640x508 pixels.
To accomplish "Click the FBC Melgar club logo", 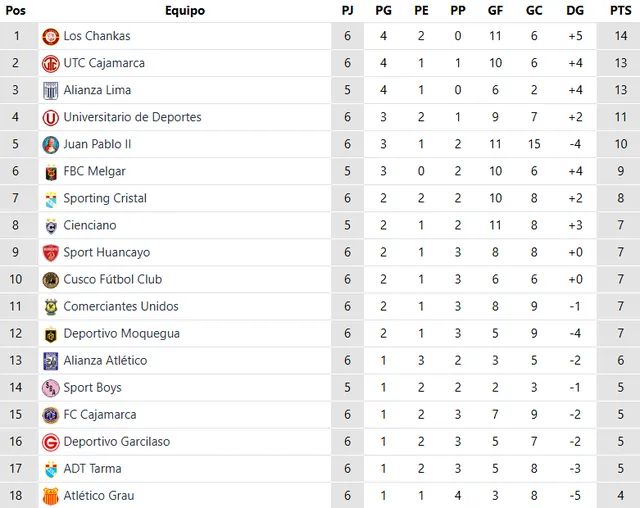I will [x=50, y=171].
